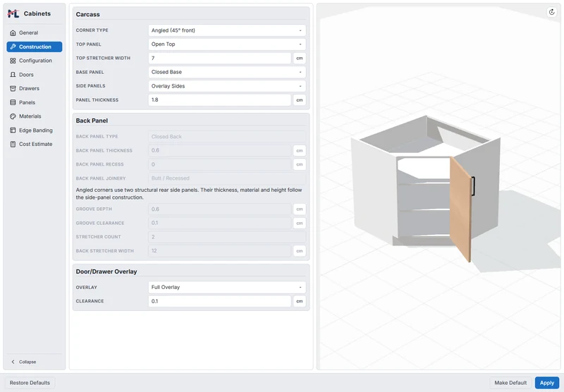Focus the Panel Thickness input field
The image size is (564, 392).
coord(219,100)
